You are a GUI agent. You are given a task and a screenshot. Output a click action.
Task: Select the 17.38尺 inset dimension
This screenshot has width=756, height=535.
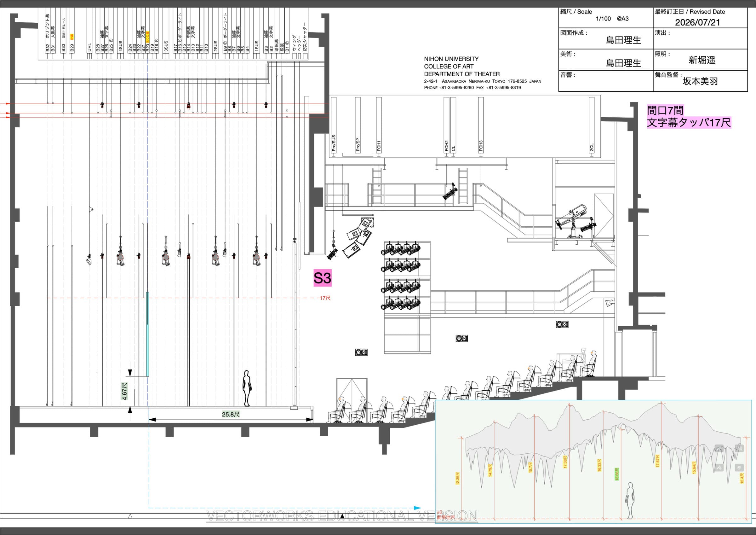pyautogui.click(x=565, y=462)
